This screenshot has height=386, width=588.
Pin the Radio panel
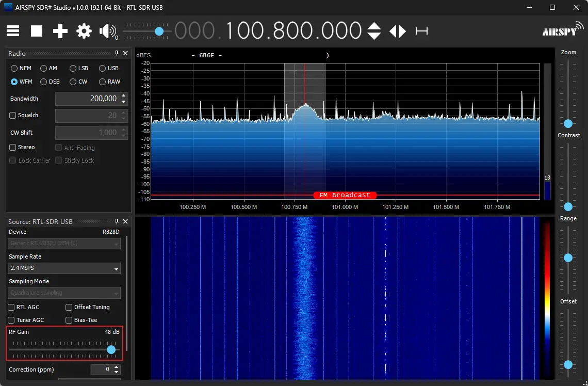[117, 53]
